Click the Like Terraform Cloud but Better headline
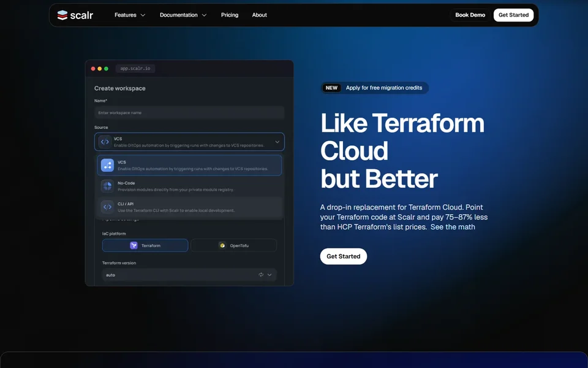The width and height of the screenshot is (588, 368). (402, 151)
